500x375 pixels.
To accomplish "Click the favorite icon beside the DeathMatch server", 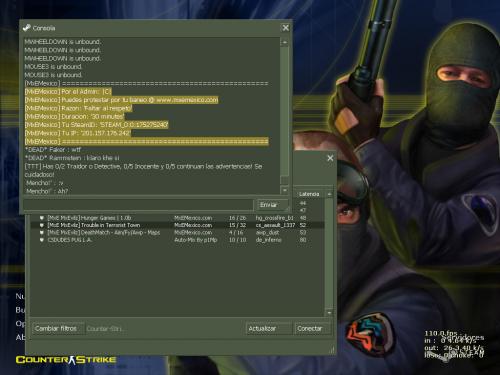I will click(42, 233).
